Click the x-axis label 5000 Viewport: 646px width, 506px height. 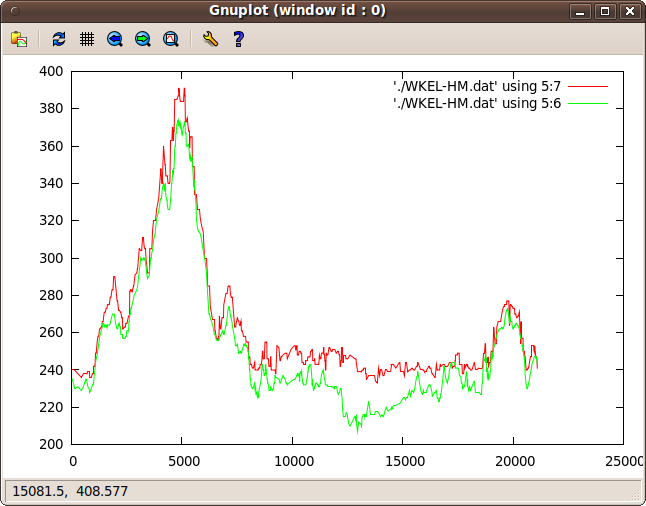pos(184,461)
